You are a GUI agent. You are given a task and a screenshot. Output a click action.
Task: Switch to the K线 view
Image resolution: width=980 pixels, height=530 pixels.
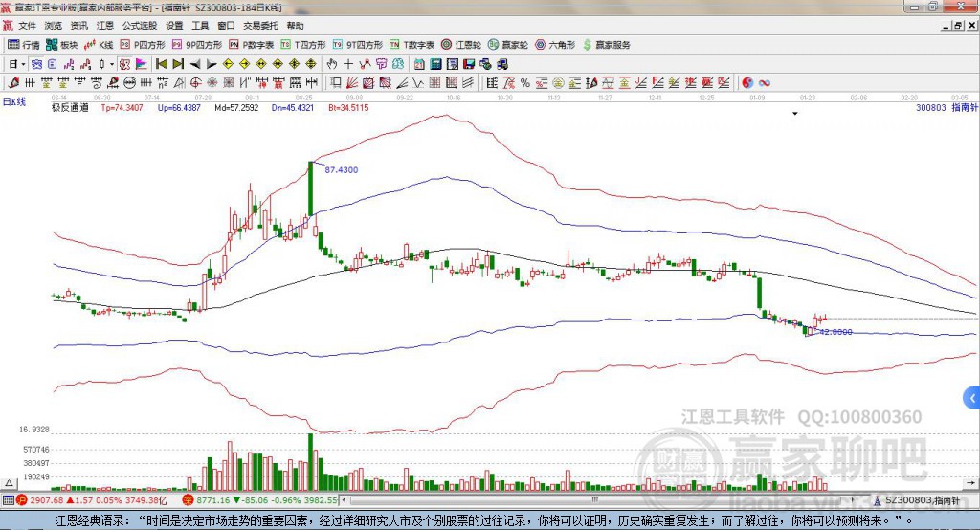coord(99,45)
